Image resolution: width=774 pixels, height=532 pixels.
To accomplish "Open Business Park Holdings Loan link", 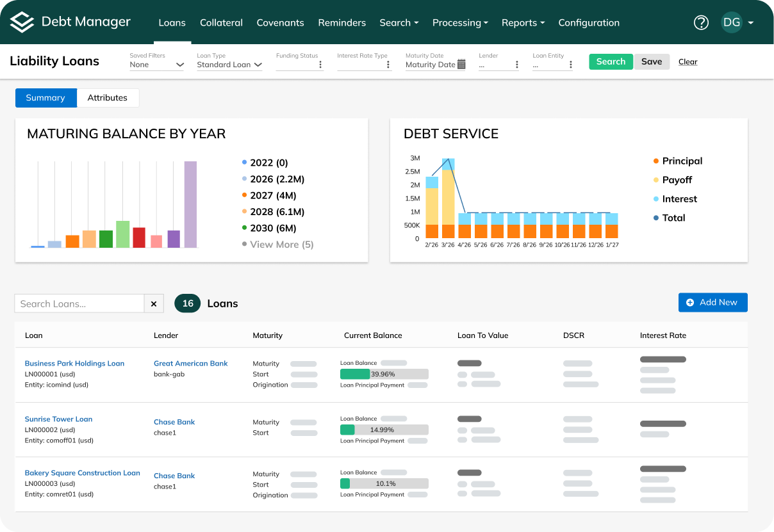I will coord(74,363).
